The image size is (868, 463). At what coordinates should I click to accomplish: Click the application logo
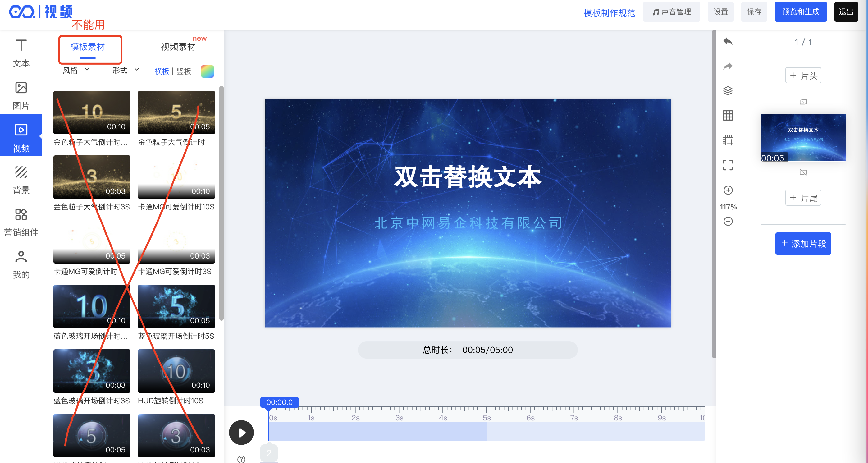[40, 12]
